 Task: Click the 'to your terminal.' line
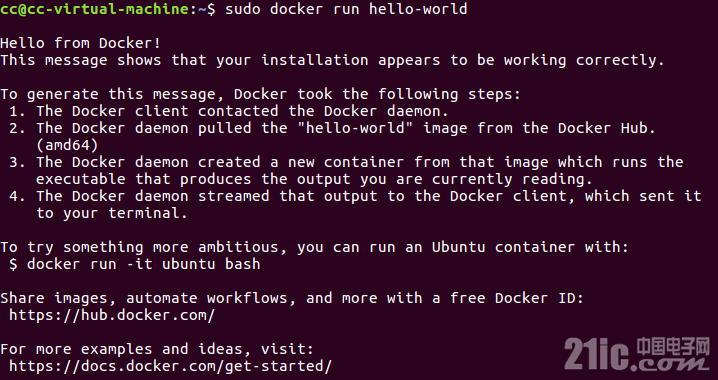pos(112,213)
